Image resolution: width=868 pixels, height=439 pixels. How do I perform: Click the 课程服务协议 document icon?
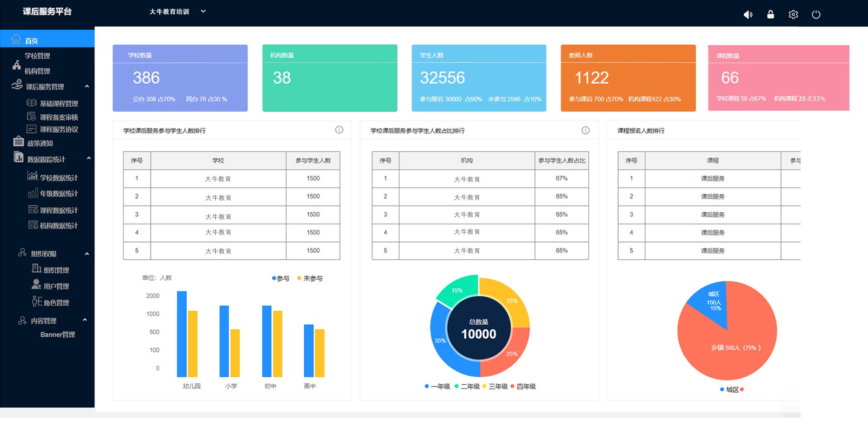pyautogui.click(x=31, y=129)
